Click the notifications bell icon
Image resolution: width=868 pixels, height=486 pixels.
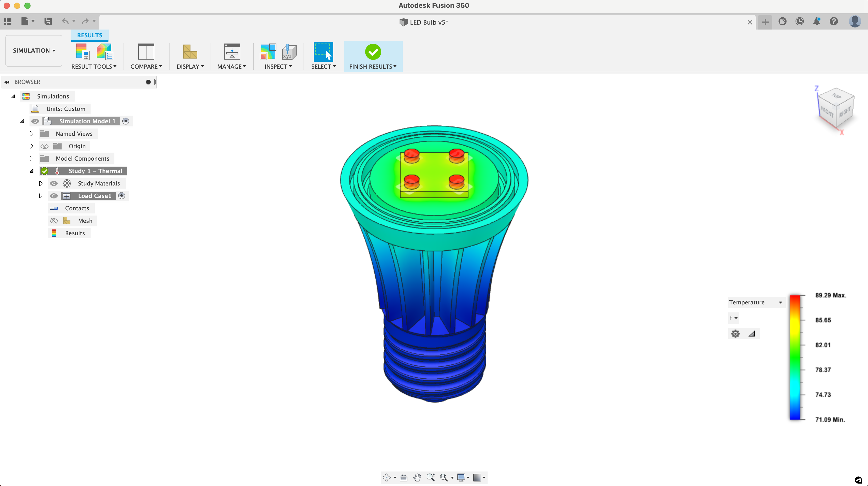816,22
